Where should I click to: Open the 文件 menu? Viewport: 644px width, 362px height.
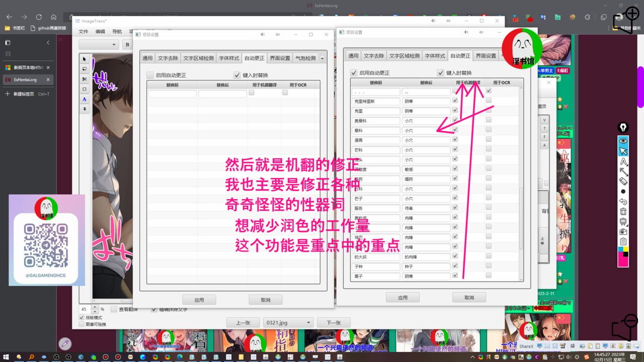tap(83, 31)
